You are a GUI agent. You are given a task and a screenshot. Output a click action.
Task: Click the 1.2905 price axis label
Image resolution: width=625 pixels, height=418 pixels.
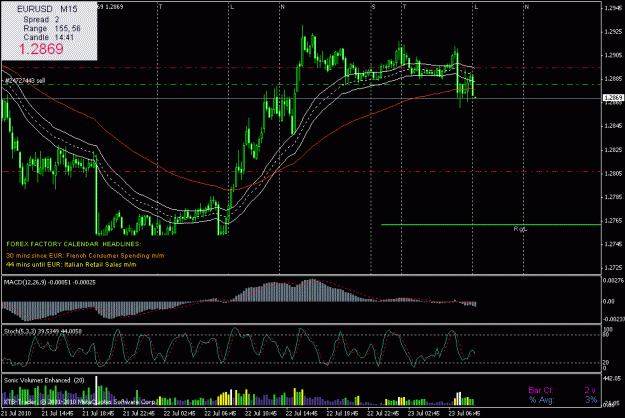[613, 55]
